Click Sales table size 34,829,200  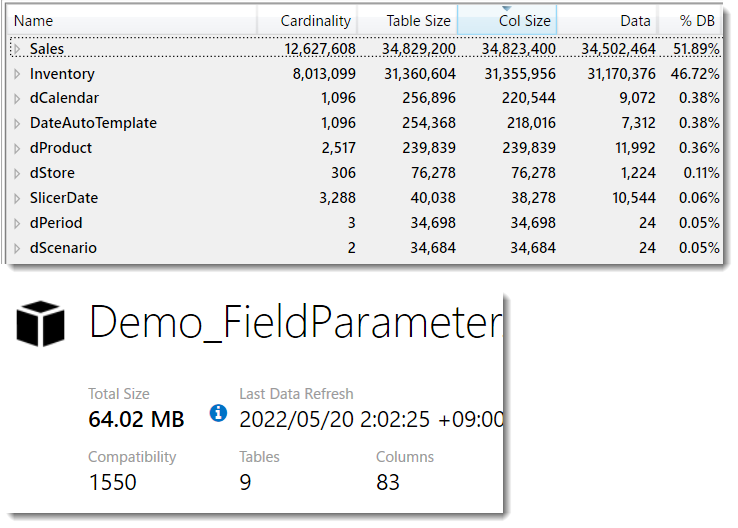tap(419, 49)
